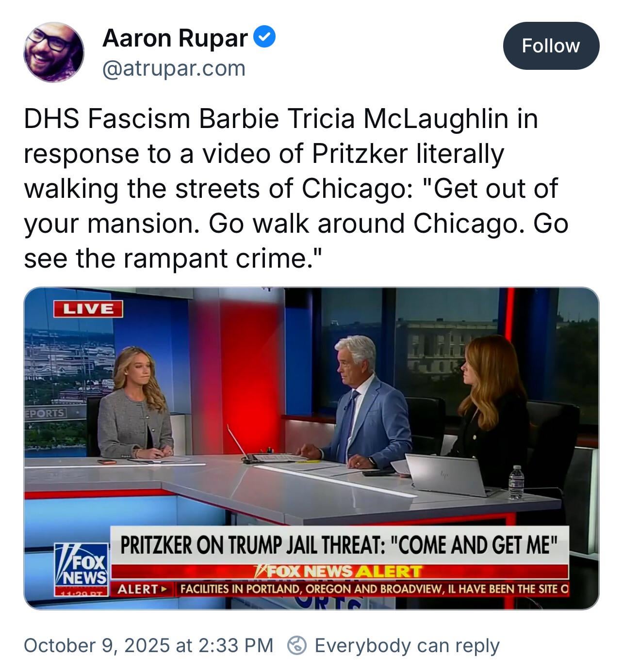Play the embedded Fox News video
Viewport: 623px width, 672px height.
tap(311, 448)
